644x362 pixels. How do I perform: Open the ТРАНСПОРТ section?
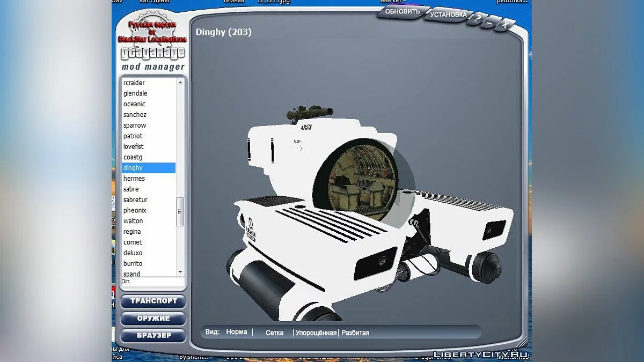[x=153, y=301]
